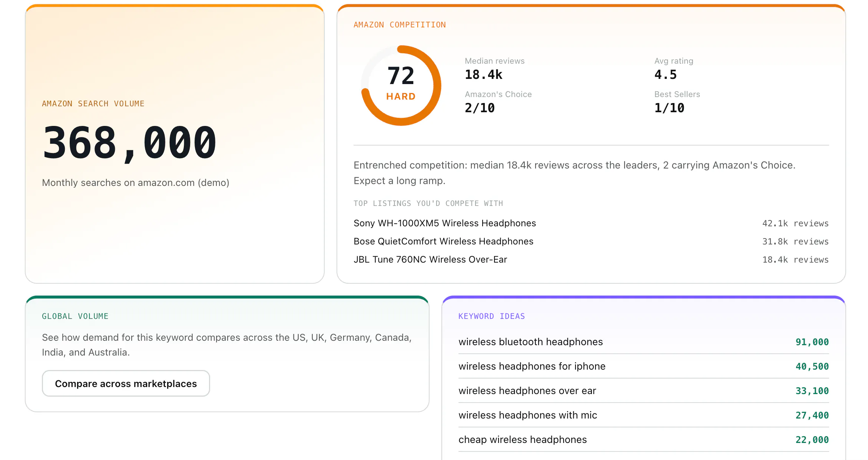Click Sony WH-1000XM5 Wireless Headphones listing

click(444, 223)
